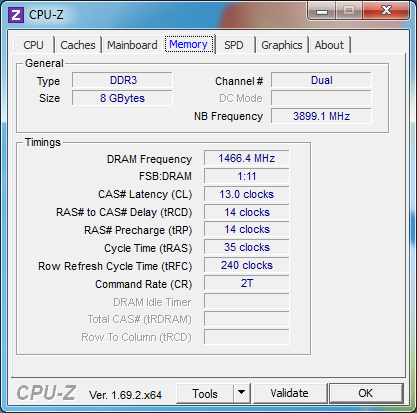Show the Graphics tab

(x=282, y=45)
